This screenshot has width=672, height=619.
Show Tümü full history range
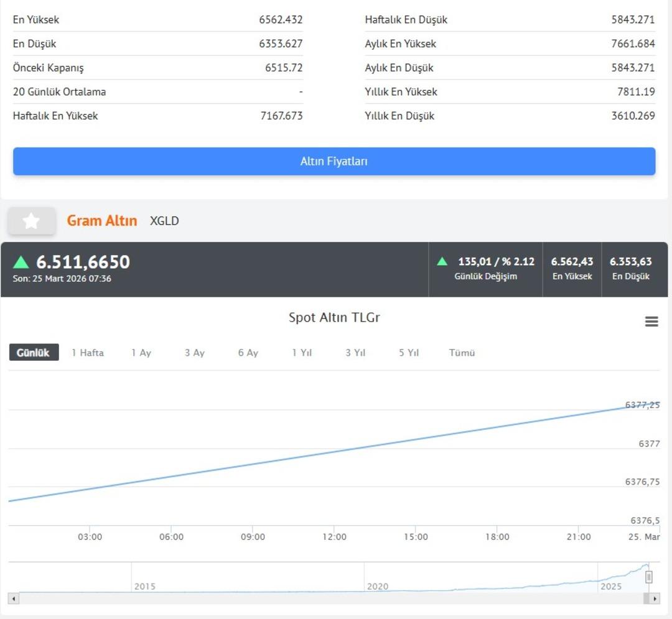click(x=462, y=353)
